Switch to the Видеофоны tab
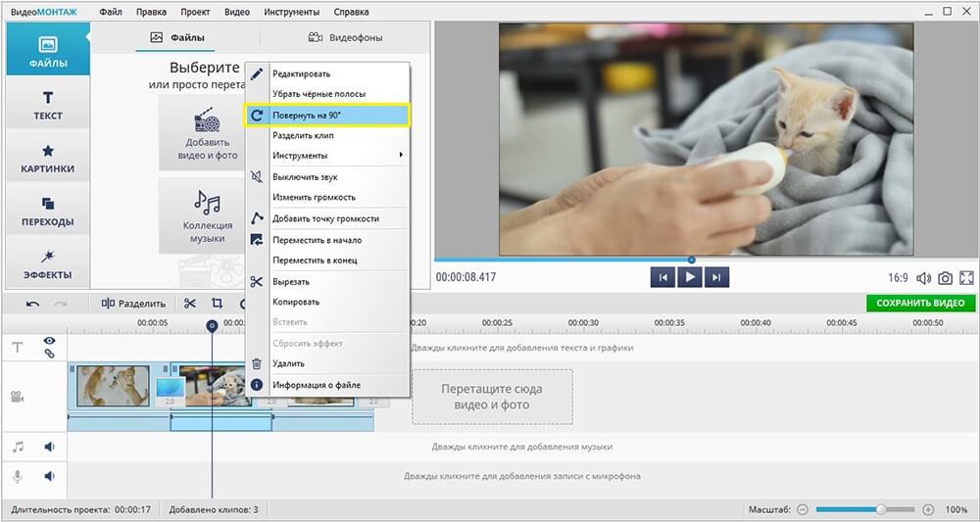The height and width of the screenshot is (522, 980). [x=345, y=38]
